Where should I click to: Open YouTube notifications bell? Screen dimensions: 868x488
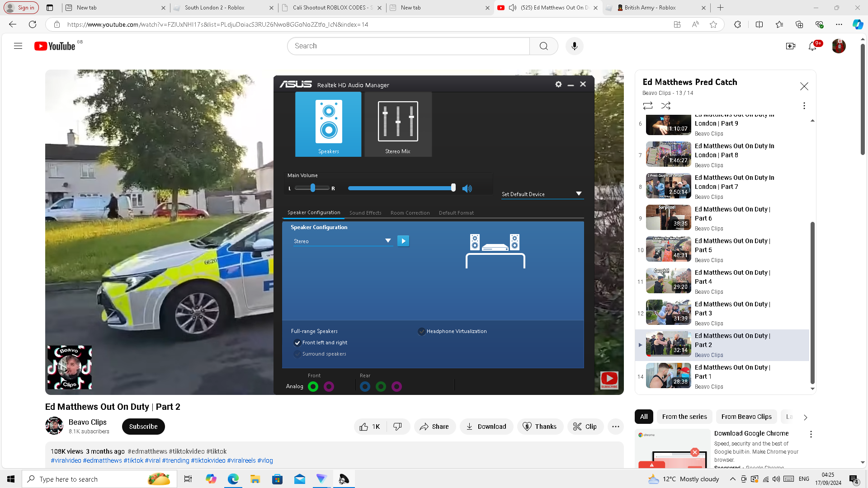click(813, 46)
